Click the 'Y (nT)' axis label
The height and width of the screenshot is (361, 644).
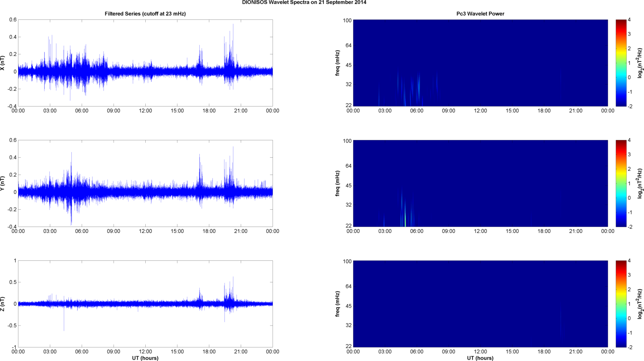click(3, 183)
